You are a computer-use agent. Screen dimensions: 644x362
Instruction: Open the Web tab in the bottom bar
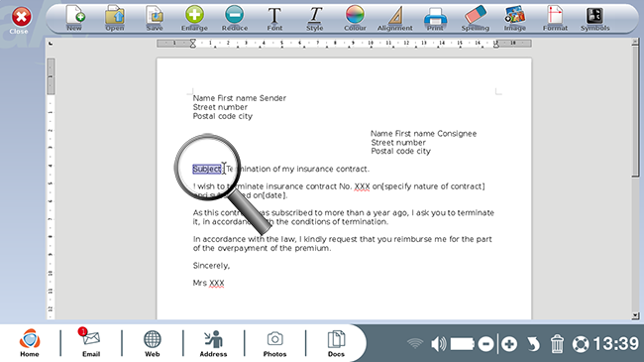tap(152, 342)
